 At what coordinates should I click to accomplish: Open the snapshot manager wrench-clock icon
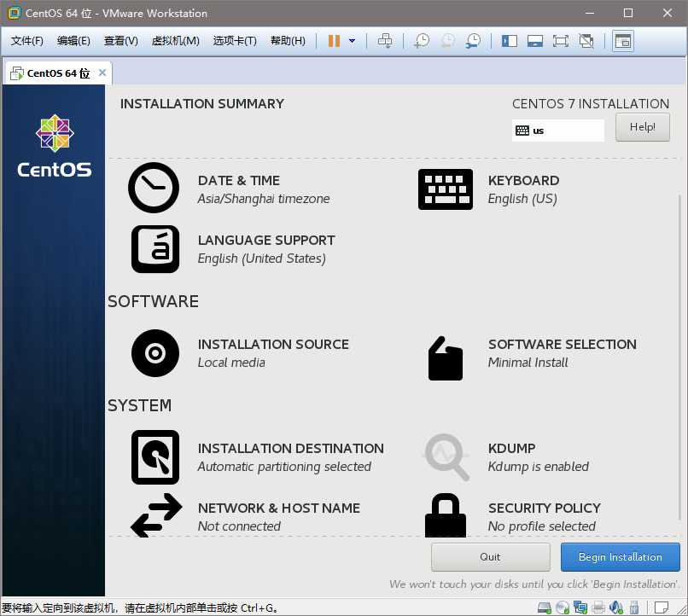coord(473,41)
